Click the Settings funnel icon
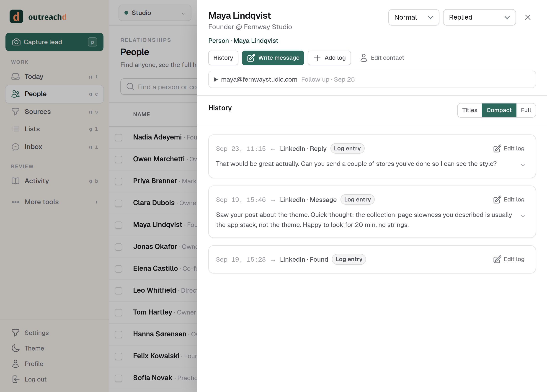The height and width of the screenshot is (392, 547). (15, 333)
